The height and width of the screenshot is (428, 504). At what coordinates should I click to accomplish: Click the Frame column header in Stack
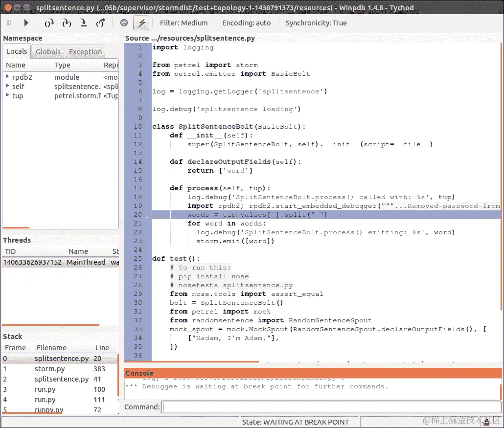(x=18, y=348)
